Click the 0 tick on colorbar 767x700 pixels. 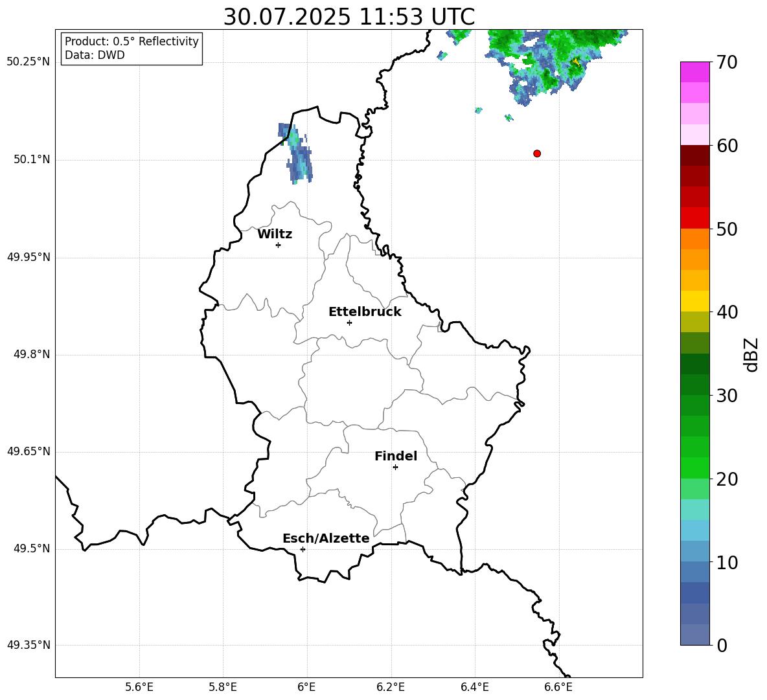point(722,645)
